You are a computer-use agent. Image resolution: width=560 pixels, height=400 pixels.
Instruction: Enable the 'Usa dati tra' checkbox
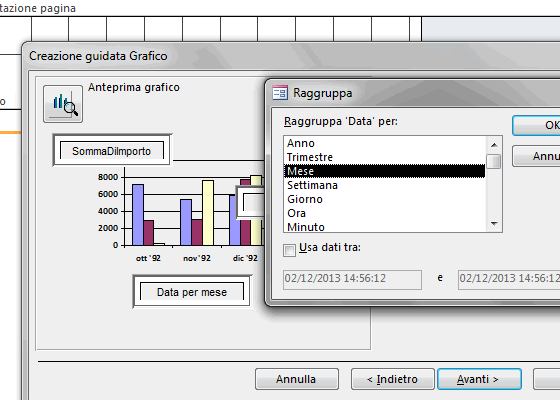click(x=289, y=250)
